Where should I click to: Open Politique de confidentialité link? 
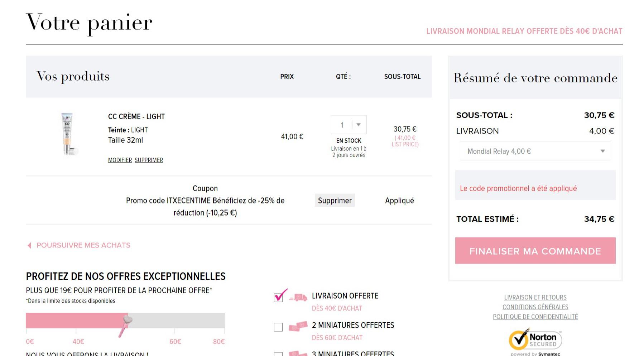(535, 317)
